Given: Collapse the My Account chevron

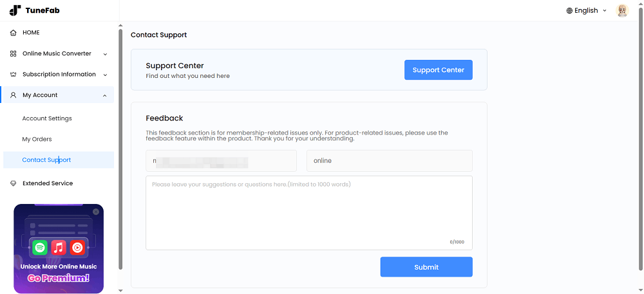Looking at the screenshot, I should coord(105,96).
